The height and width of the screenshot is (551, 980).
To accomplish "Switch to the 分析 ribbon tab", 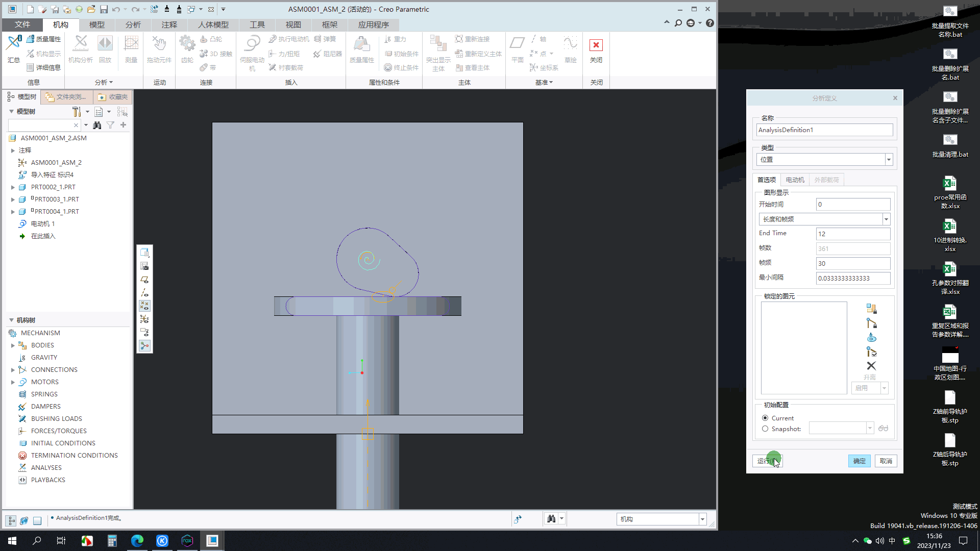I will point(133,24).
